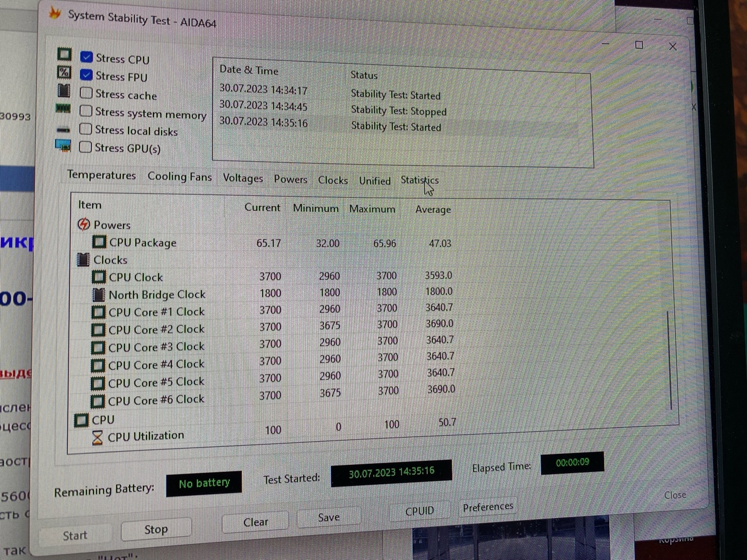747x560 pixels.
Task: Click CPU Package average value 47.03
Action: 440,243
